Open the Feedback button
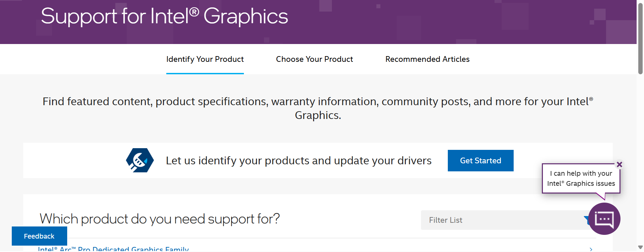 [39, 236]
